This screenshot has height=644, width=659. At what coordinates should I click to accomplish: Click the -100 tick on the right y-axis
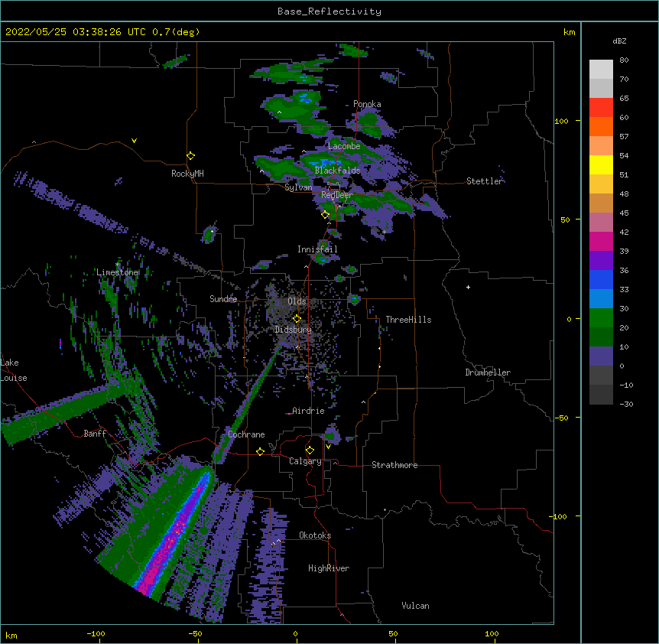click(x=559, y=516)
